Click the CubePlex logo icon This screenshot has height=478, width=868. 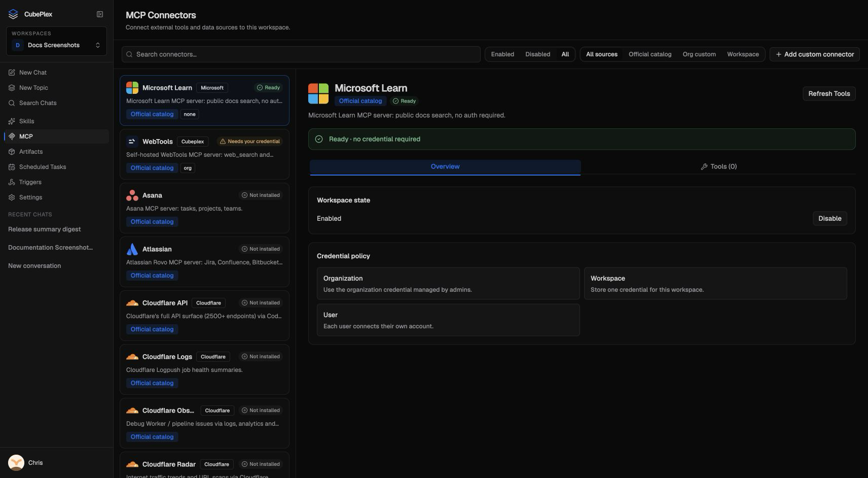click(13, 14)
